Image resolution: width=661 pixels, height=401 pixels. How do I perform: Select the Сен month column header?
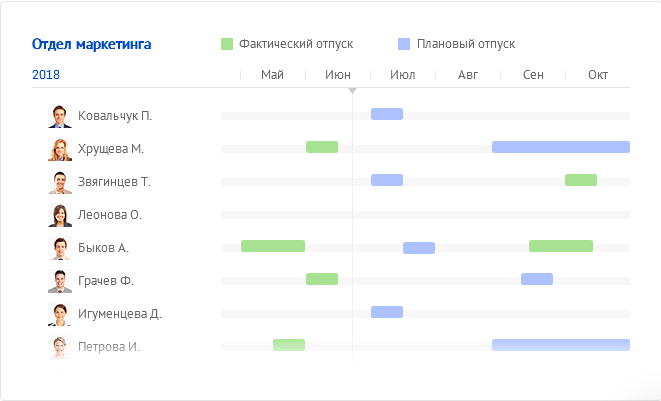[x=533, y=75]
